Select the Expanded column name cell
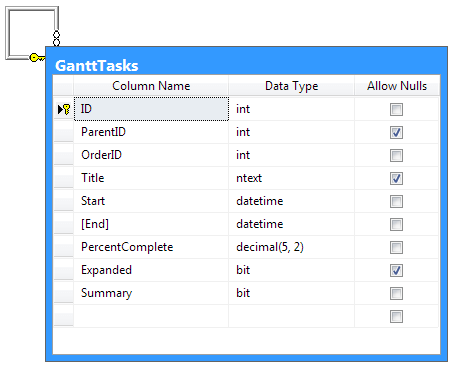Viewport: 452px width, 366px height. coord(151,270)
